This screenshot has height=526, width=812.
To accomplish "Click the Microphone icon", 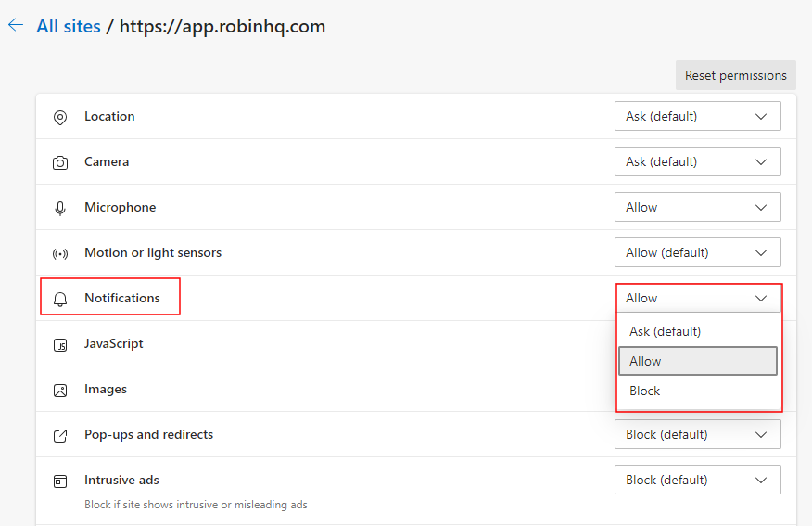I will (x=60, y=208).
